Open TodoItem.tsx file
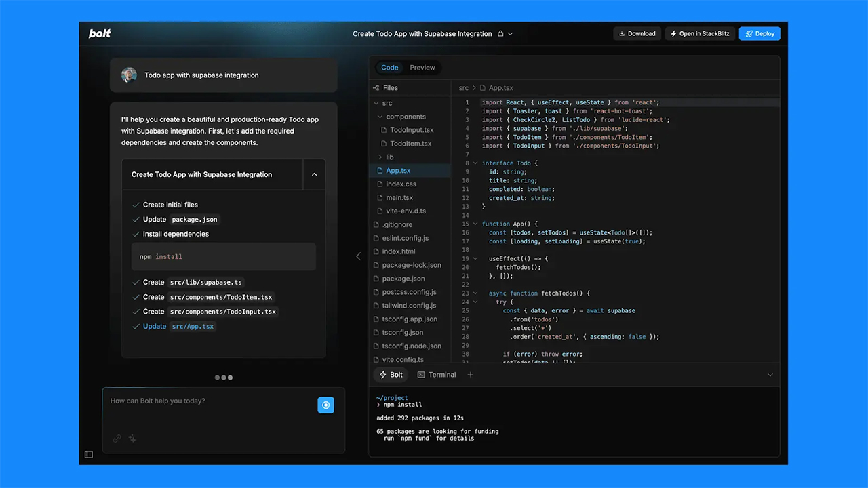This screenshot has height=488, width=868. pos(410,144)
